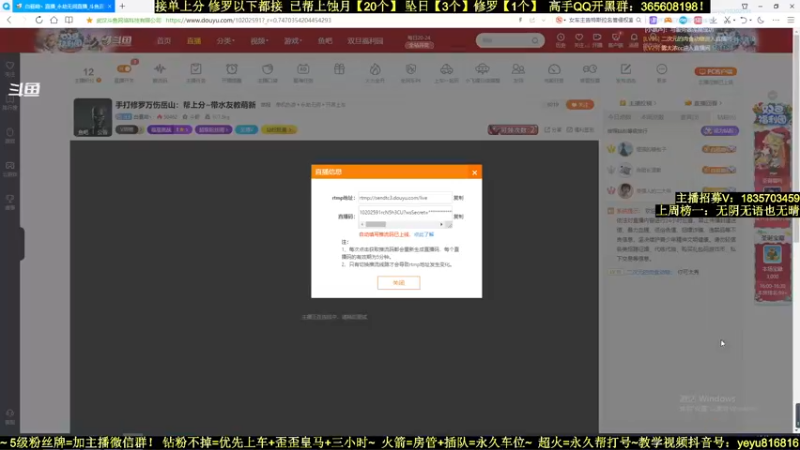The height and width of the screenshot is (450, 800).
Task: Expand the 分类 nav dropdown
Action: (225, 41)
